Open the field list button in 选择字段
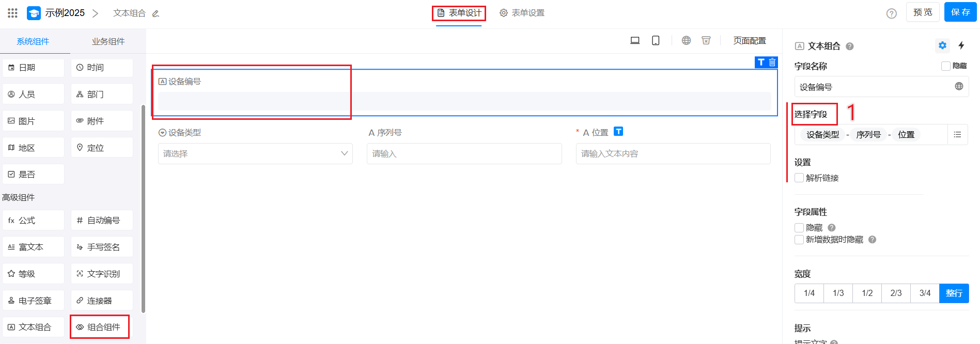Screen dimensions: 980x344 [957, 134]
